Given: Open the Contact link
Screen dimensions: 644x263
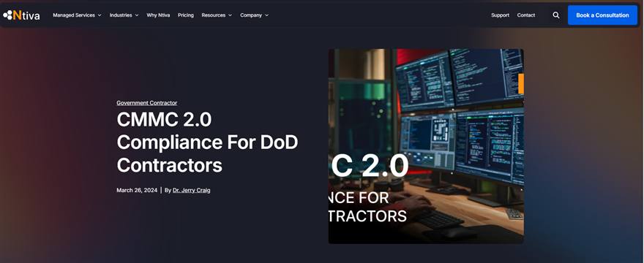Looking at the screenshot, I should tap(525, 15).
